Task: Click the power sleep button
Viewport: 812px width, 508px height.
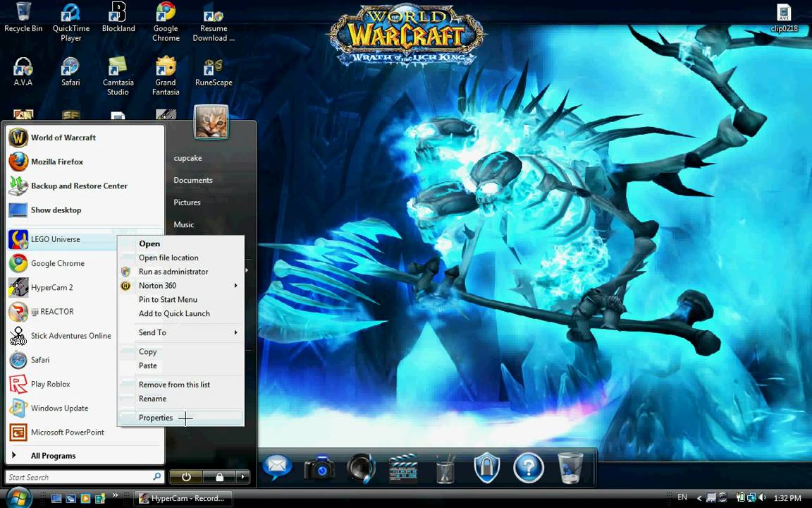Action: click(x=186, y=476)
